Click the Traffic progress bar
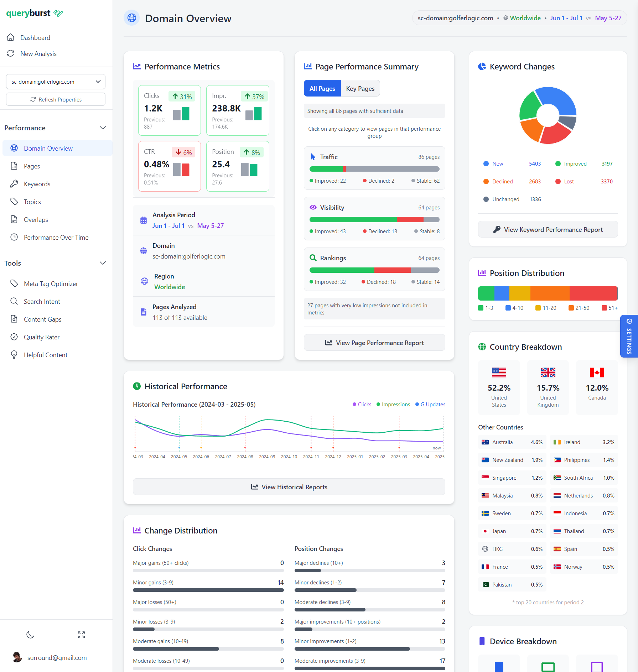Screen dimensions: 638x672 pos(374,169)
